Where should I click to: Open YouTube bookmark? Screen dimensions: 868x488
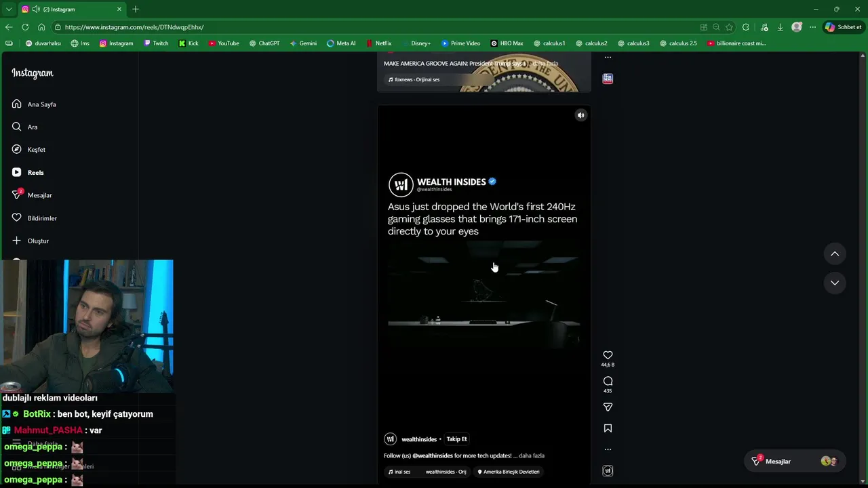(224, 43)
